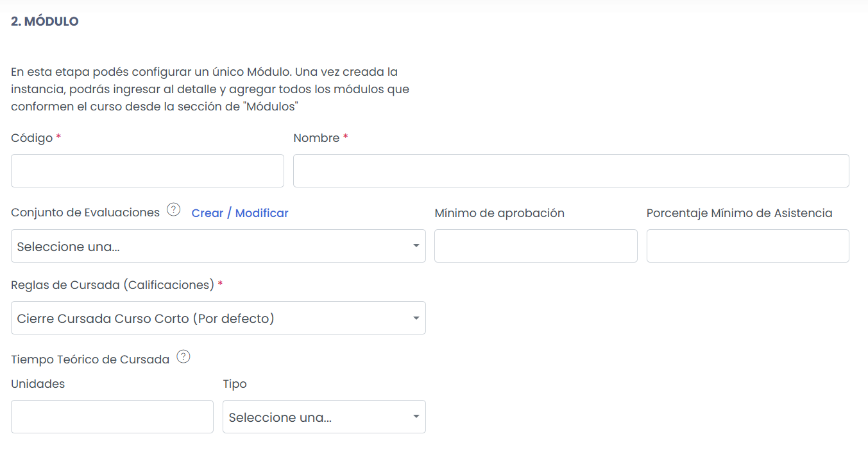Expand the Reglas de Cursada dropdown
Screen dimensions: 868x452
[218, 318]
